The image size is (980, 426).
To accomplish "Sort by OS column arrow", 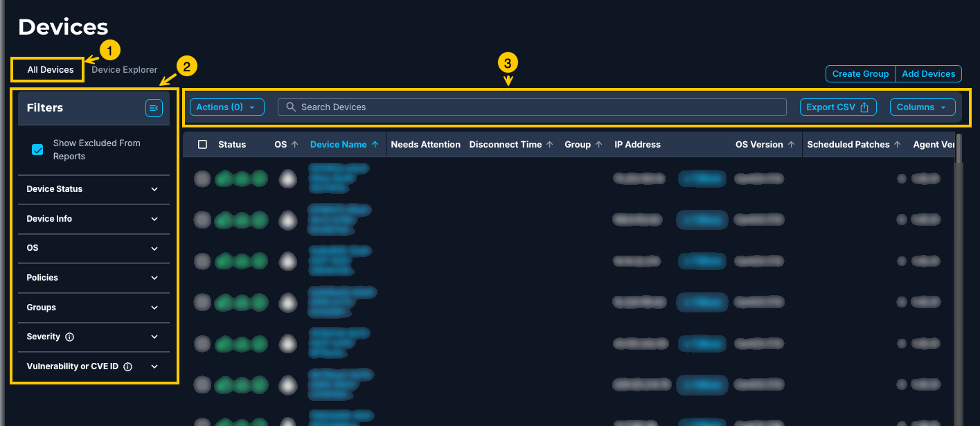I will [x=294, y=145].
